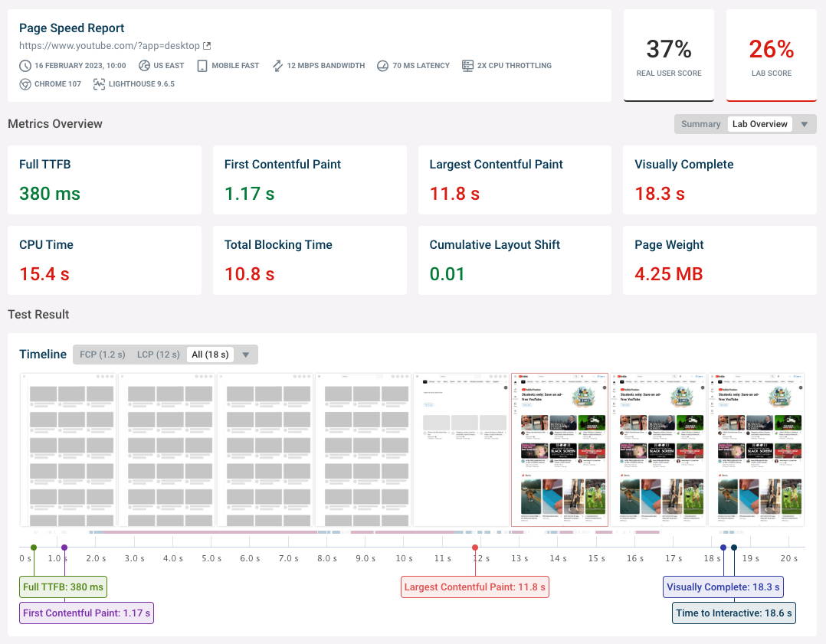Open the timeline range dropdown arrow
826x644 pixels.
pyautogui.click(x=245, y=355)
